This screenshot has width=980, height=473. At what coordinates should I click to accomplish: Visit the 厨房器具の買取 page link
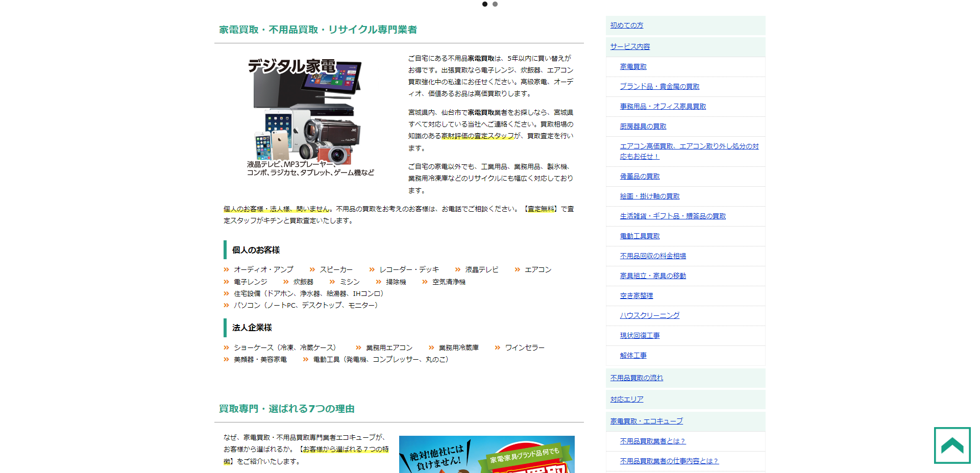(x=643, y=127)
